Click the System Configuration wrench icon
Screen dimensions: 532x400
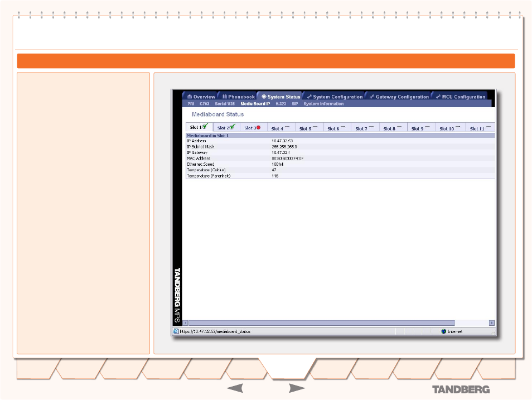(309, 97)
